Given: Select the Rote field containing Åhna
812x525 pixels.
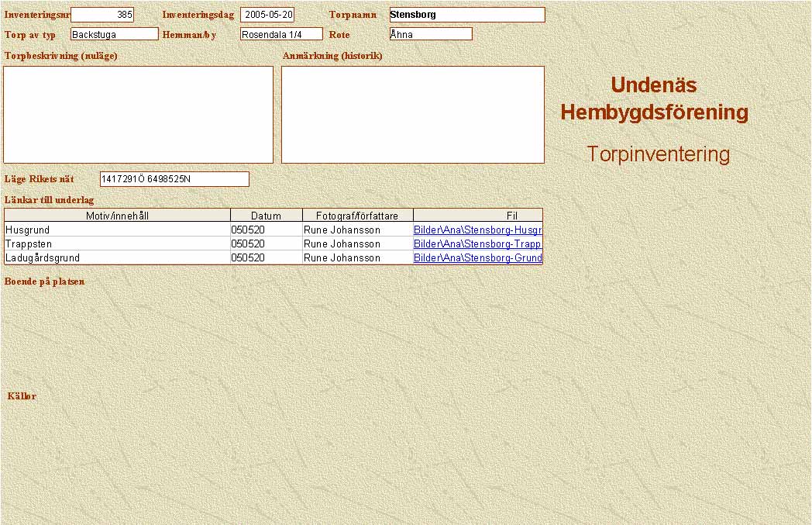Looking at the screenshot, I should coord(430,34).
